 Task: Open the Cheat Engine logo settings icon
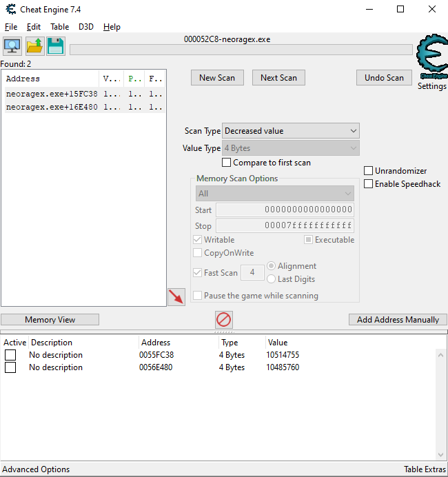(x=432, y=57)
